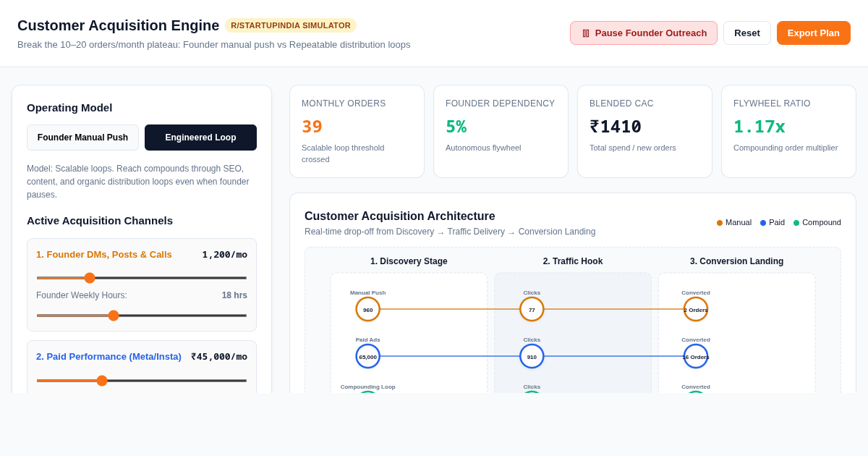Click the Compounding Loop label
Viewport: 868px width, 456px height.
(x=368, y=387)
